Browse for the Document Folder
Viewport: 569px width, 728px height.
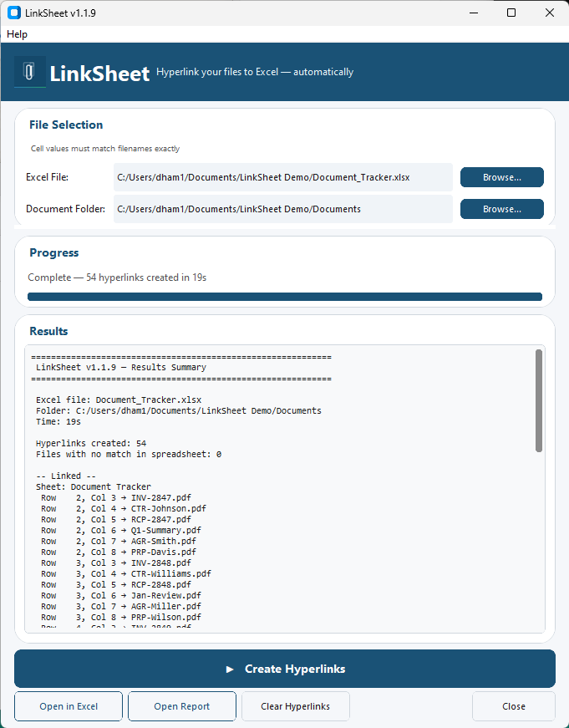[501, 209]
